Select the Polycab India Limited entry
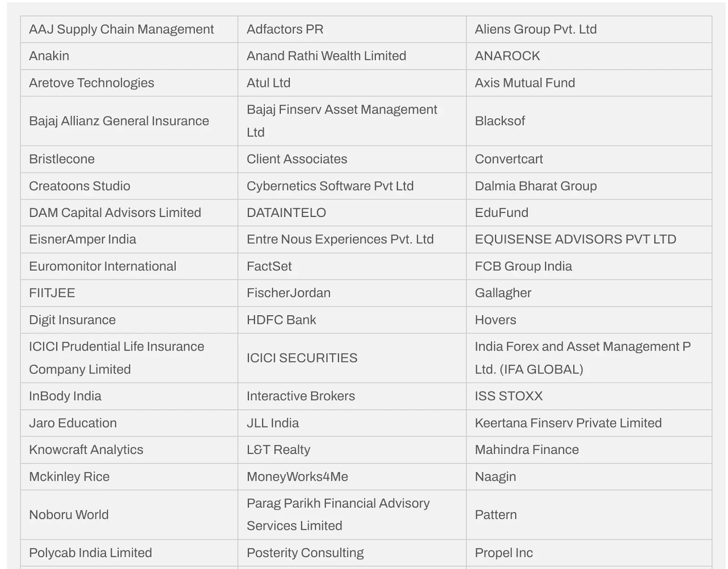Viewport: 728px width, 569px height. pyautogui.click(x=90, y=553)
